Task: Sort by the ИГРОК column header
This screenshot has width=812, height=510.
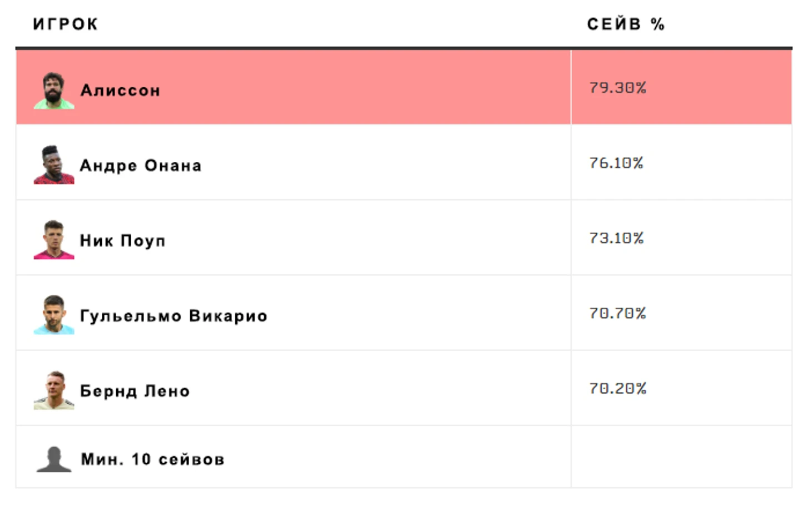Action: (66, 24)
